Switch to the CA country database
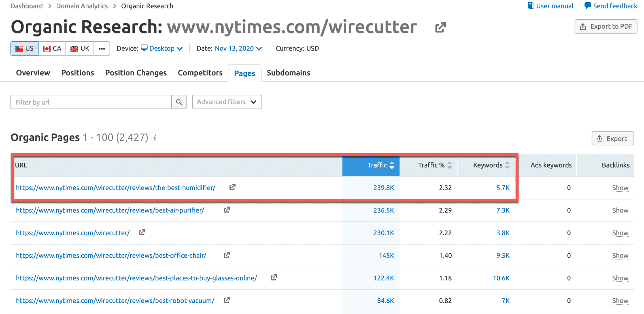The image size is (644, 314). (x=52, y=48)
